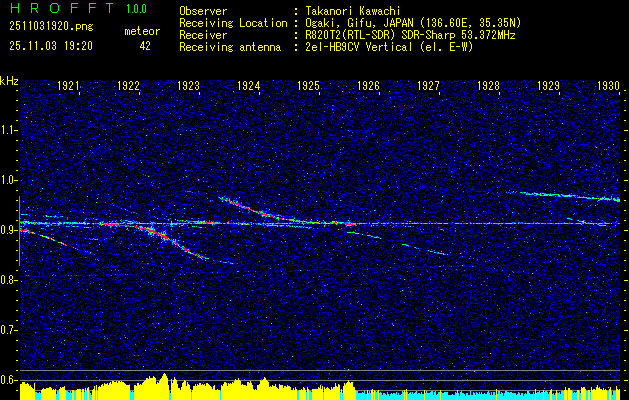629x400 pixels.
Task: Click the 0.9 kHz frequency axis label
Action: coord(8,230)
